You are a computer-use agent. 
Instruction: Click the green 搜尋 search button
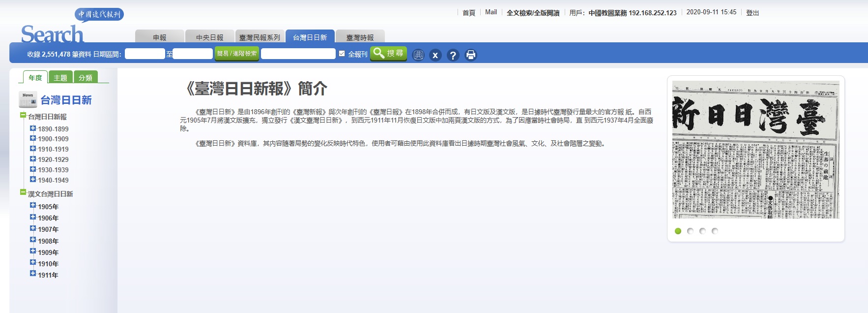(x=388, y=53)
